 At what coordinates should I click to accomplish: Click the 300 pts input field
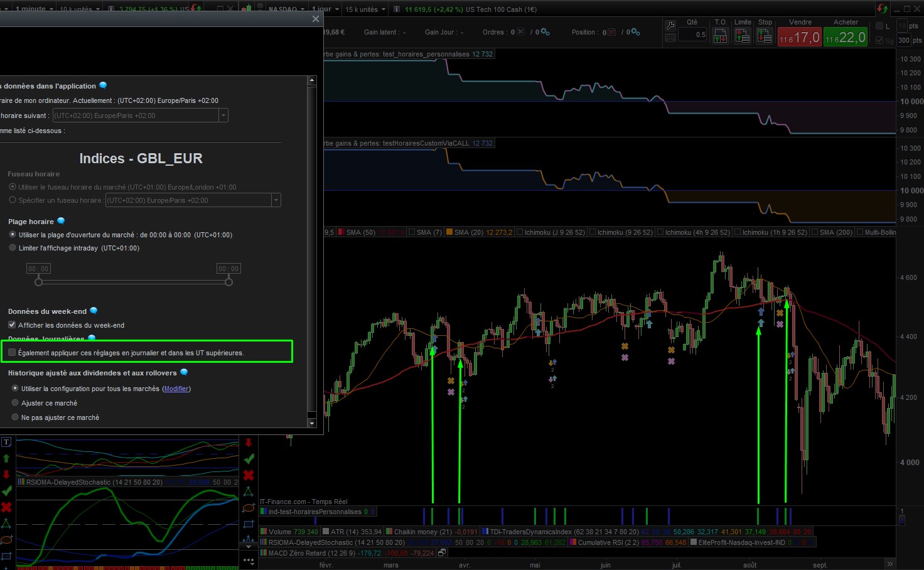(904, 40)
